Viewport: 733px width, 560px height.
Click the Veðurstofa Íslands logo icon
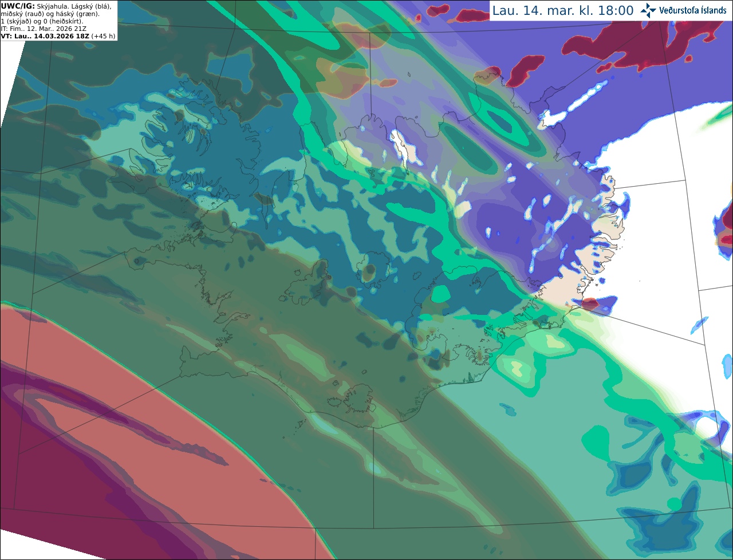coord(648,10)
